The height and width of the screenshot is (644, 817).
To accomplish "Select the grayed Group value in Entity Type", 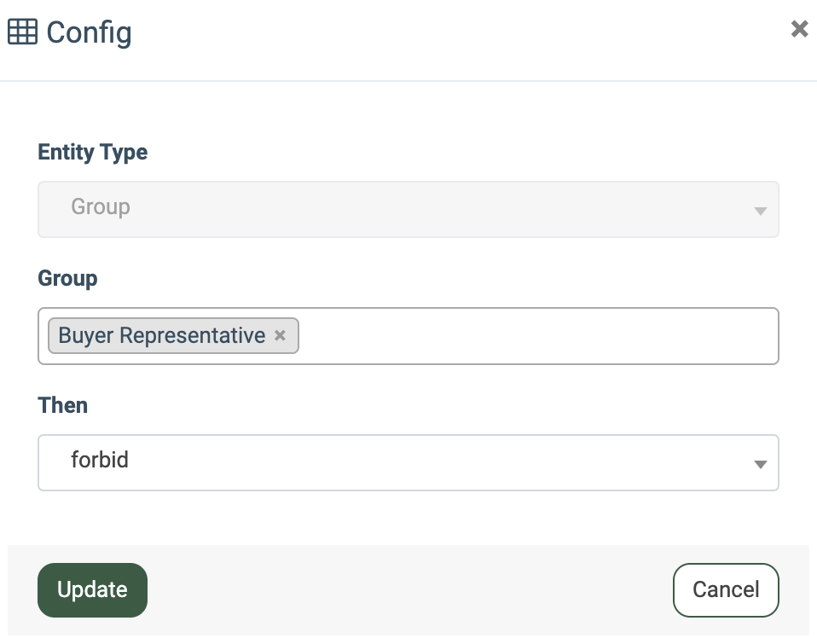I will tap(101, 207).
